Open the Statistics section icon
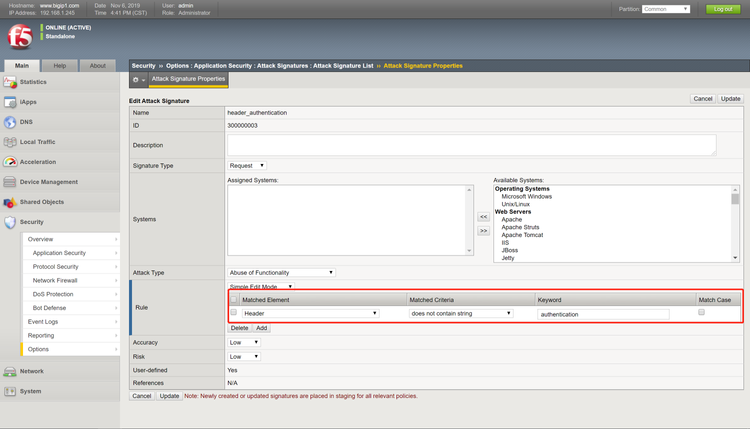 (10, 82)
